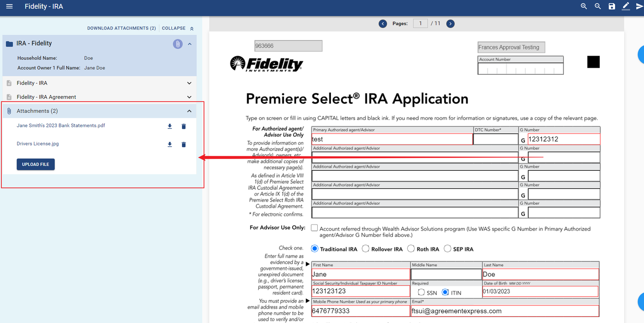644x323 pixels.
Task: Click the Date of Birth field 01/03/2023
Action: pos(540,291)
